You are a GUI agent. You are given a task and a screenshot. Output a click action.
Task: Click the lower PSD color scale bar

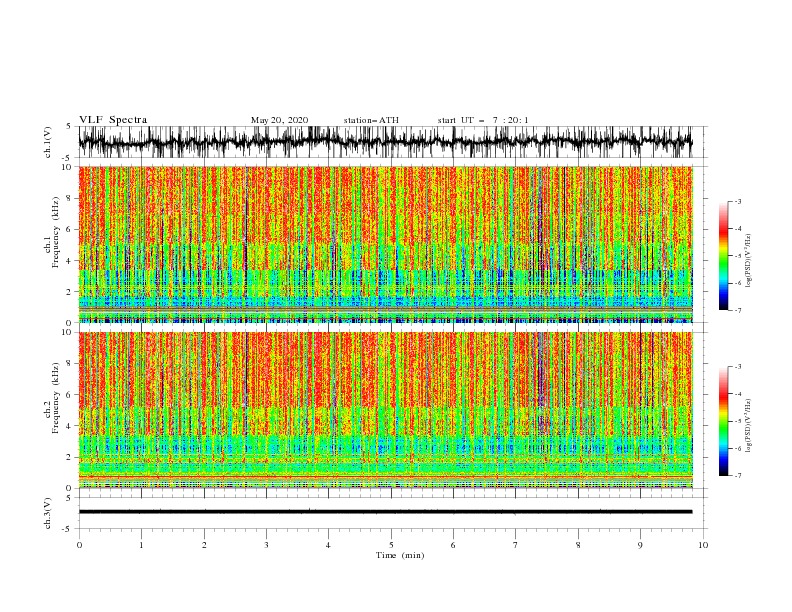pyautogui.click(x=723, y=421)
